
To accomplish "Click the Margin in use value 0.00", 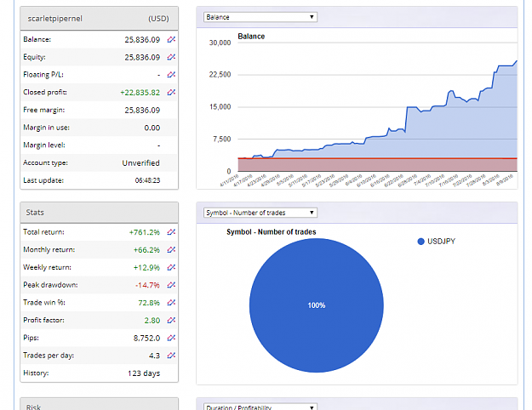I will [152, 128].
